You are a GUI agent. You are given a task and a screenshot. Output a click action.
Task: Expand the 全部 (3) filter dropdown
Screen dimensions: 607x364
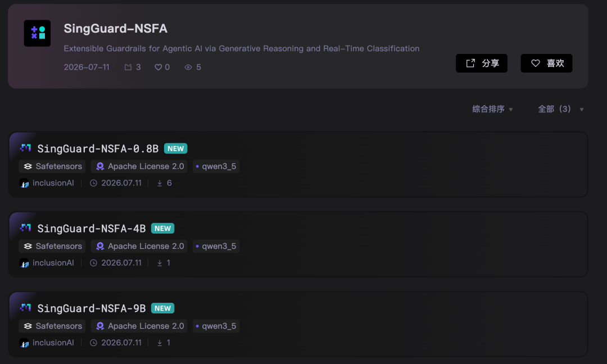tap(560, 109)
